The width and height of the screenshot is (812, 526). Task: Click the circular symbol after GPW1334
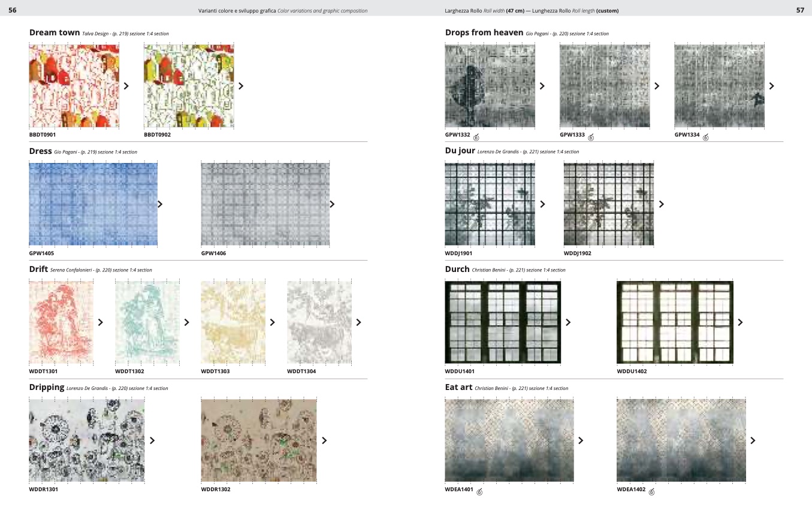pos(705,138)
